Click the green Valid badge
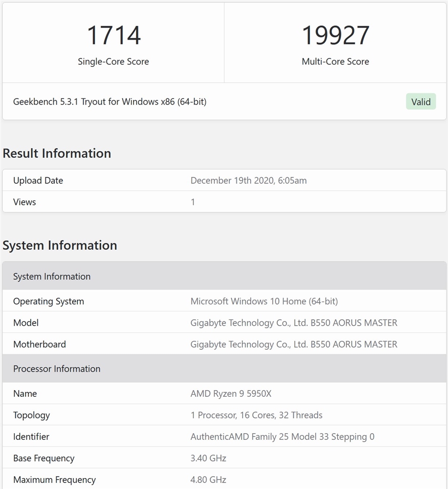The height and width of the screenshot is (489, 448). click(x=421, y=102)
